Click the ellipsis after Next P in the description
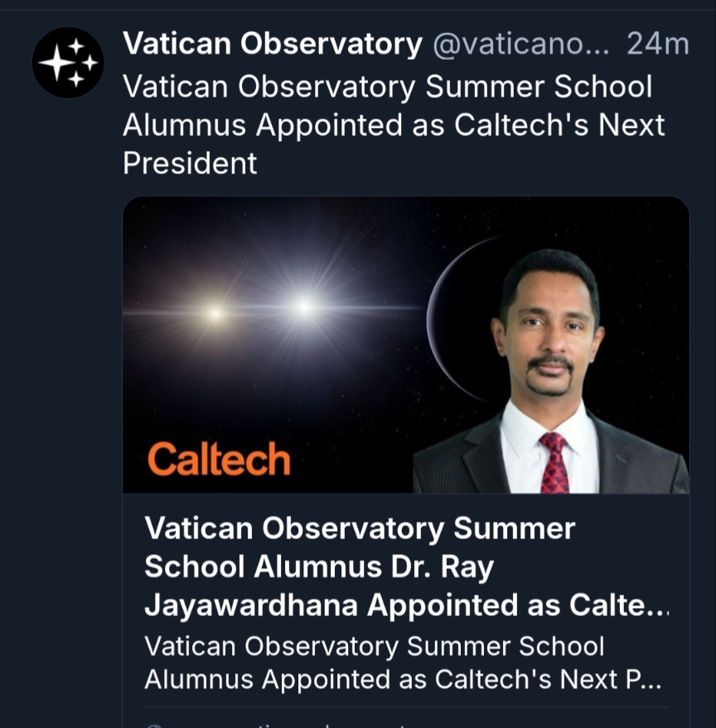The image size is (716, 728). (x=651, y=680)
